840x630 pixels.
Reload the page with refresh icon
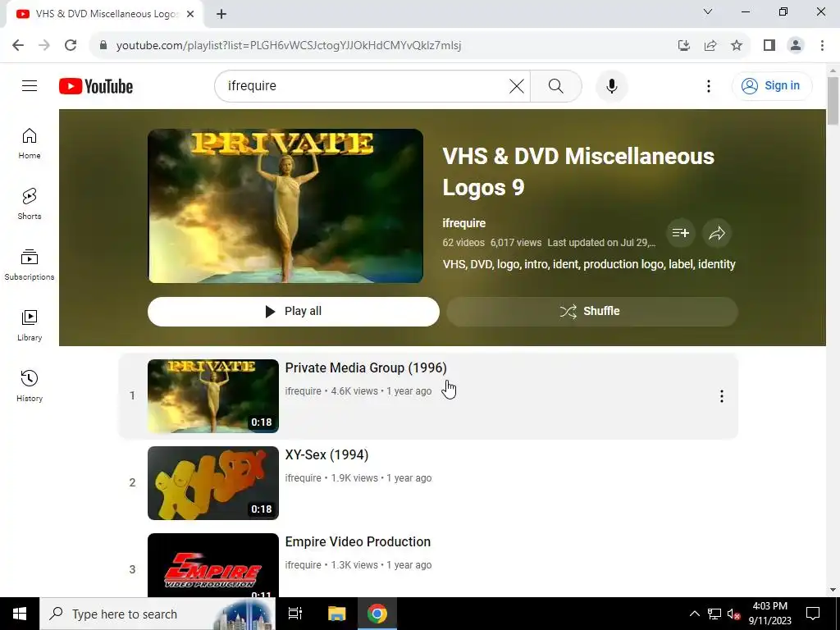point(71,45)
